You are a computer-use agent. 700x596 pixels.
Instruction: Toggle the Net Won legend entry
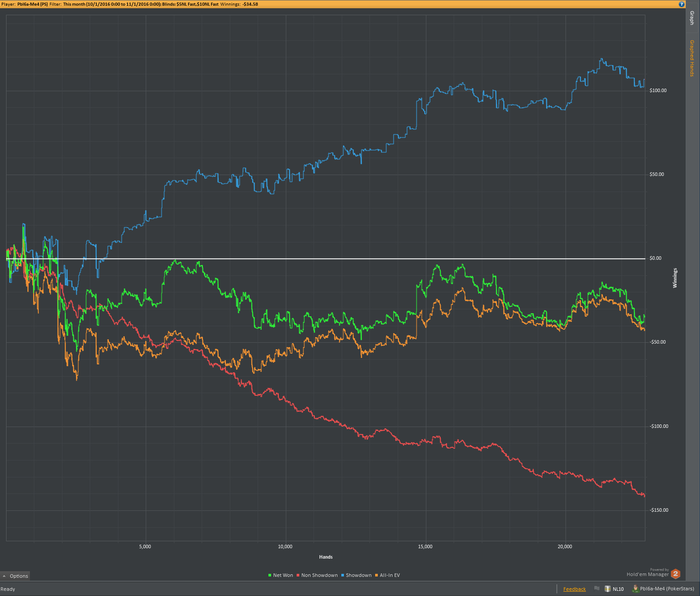pos(281,575)
